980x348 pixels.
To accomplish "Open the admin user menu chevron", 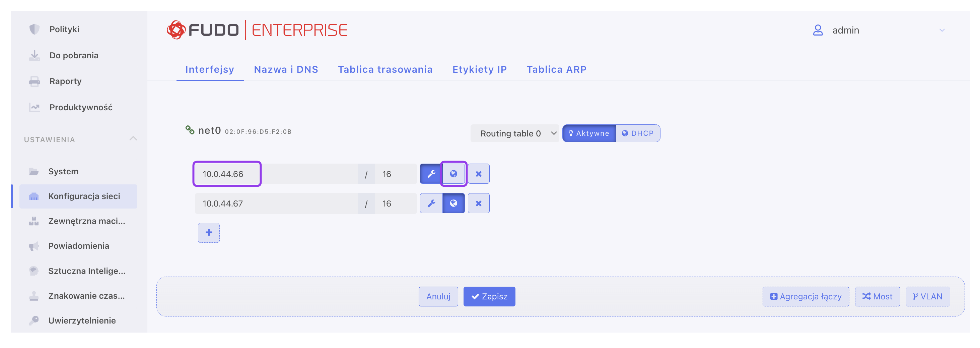I will (x=942, y=30).
